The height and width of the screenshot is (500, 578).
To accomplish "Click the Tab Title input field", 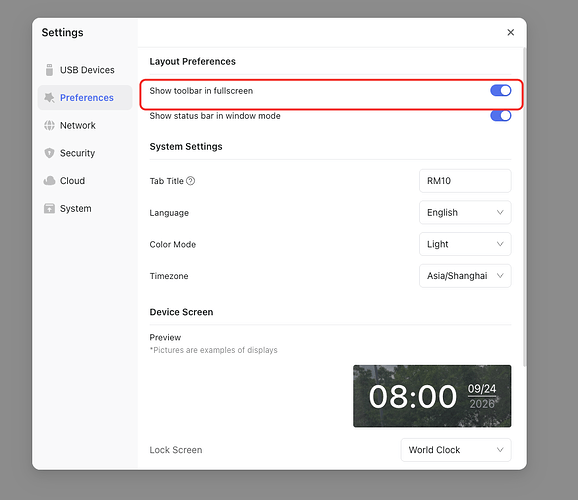I will click(x=465, y=181).
